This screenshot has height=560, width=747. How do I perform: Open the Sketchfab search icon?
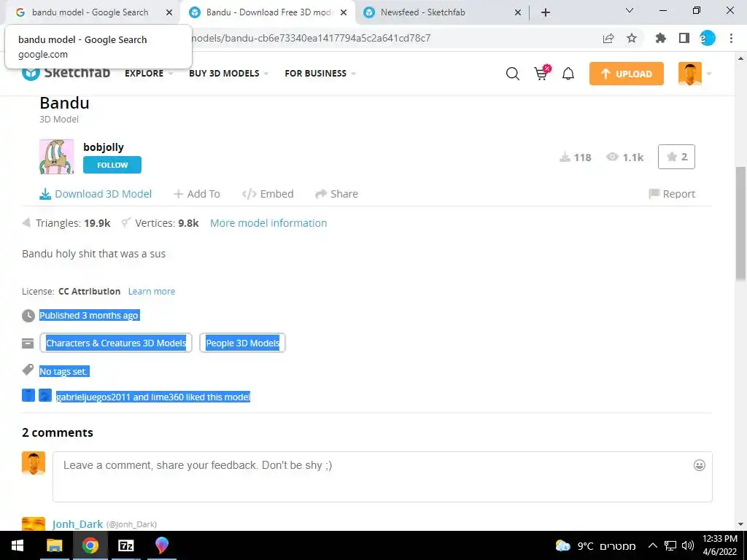[x=513, y=74]
